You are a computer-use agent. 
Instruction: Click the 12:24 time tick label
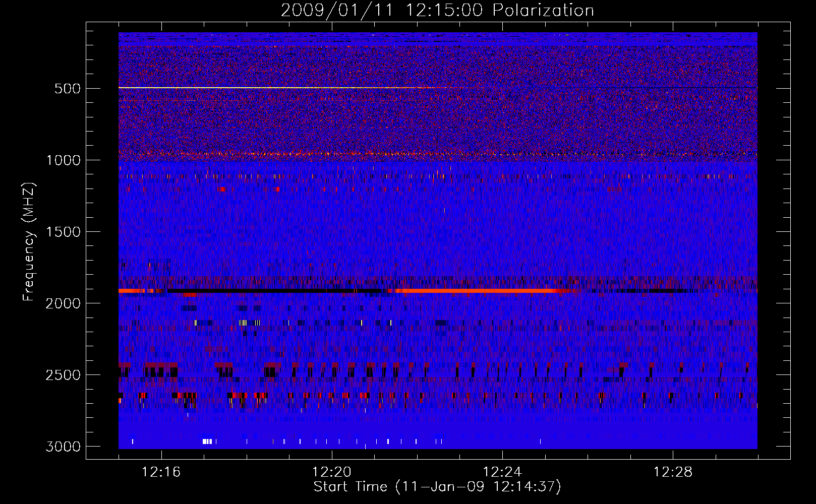coord(502,472)
